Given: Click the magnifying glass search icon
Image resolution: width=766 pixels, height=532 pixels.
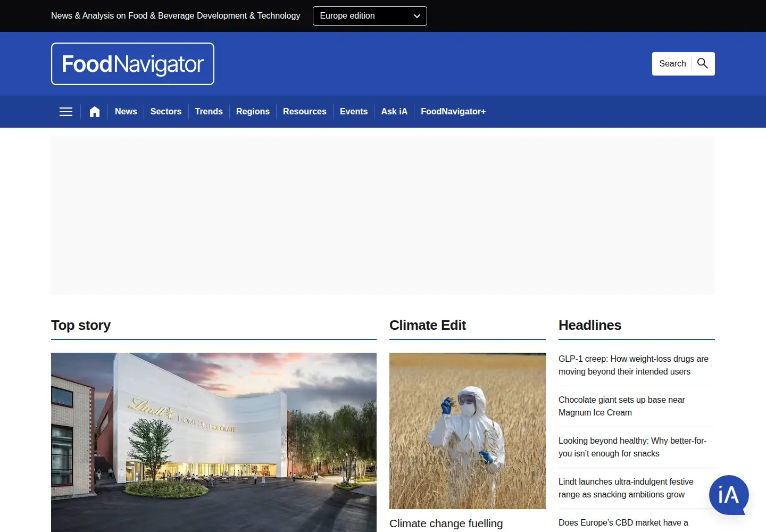Looking at the screenshot, I should 703,63.
